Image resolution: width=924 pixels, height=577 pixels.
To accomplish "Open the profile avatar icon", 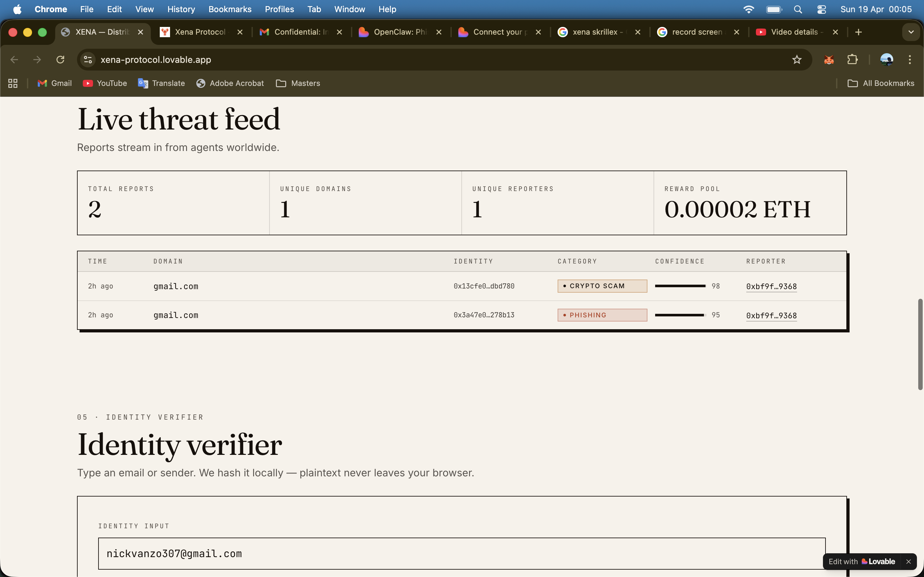I will (886, 60).
